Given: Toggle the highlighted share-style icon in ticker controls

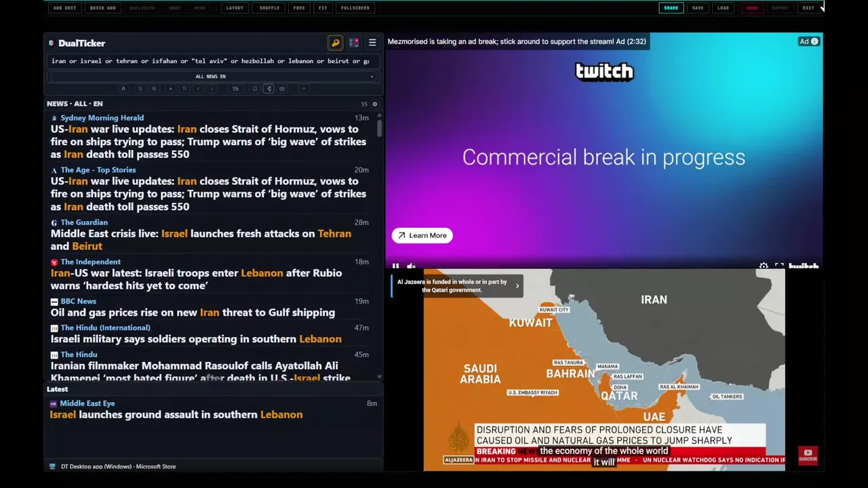Looking at the screenshot, I should click(x=269, y=89).
